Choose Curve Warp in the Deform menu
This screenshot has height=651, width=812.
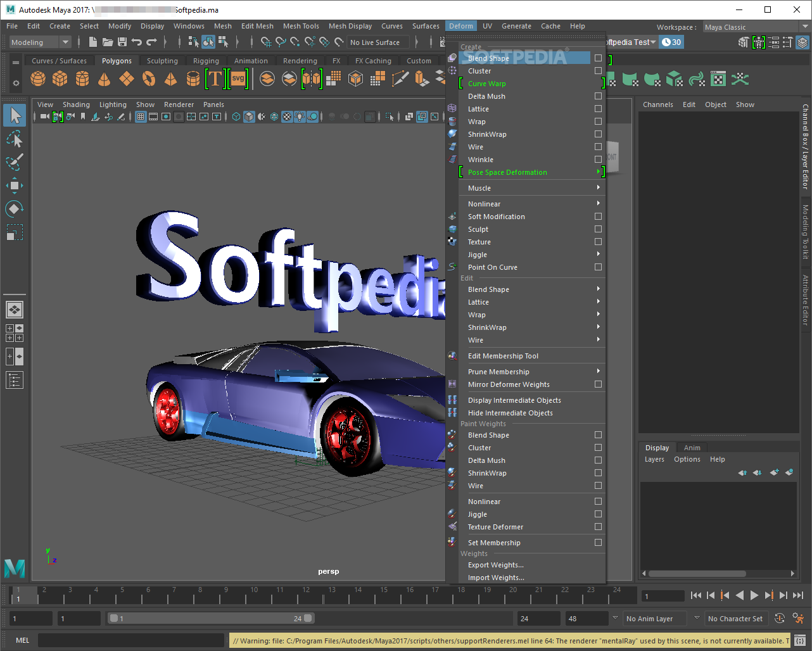pyautogui.click(x=486, y=84)
